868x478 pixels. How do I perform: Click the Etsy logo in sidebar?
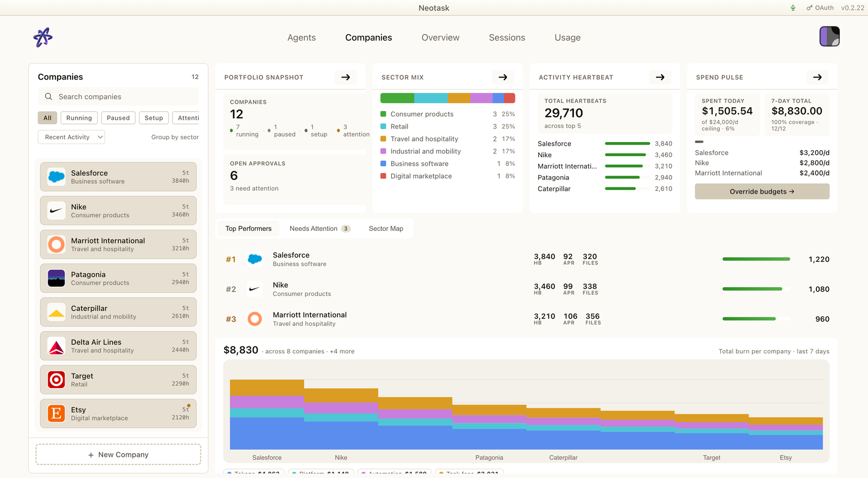(x=56, y=414)
